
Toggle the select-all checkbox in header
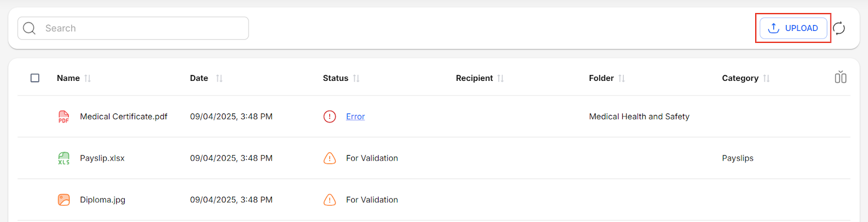[35, 78]
